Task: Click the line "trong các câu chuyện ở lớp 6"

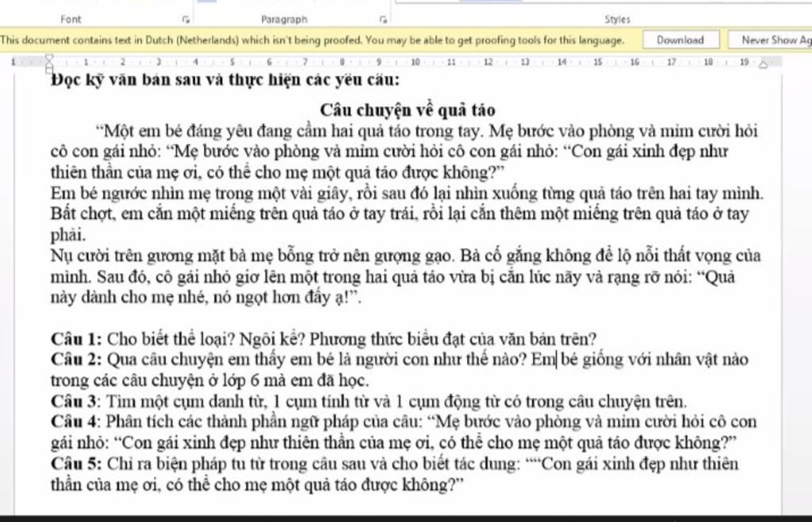Action: 210,381
